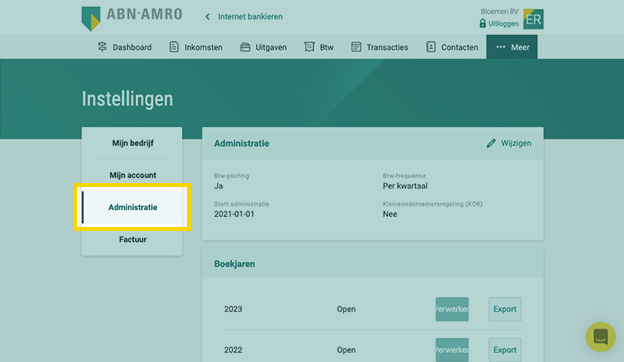
Task: Click the Administratie panel heading
Action: tap(242, 144)
